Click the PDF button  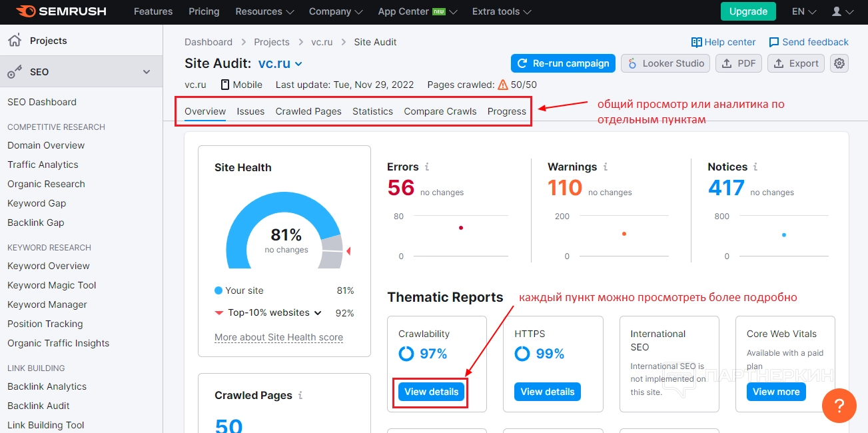pos(739,63)
